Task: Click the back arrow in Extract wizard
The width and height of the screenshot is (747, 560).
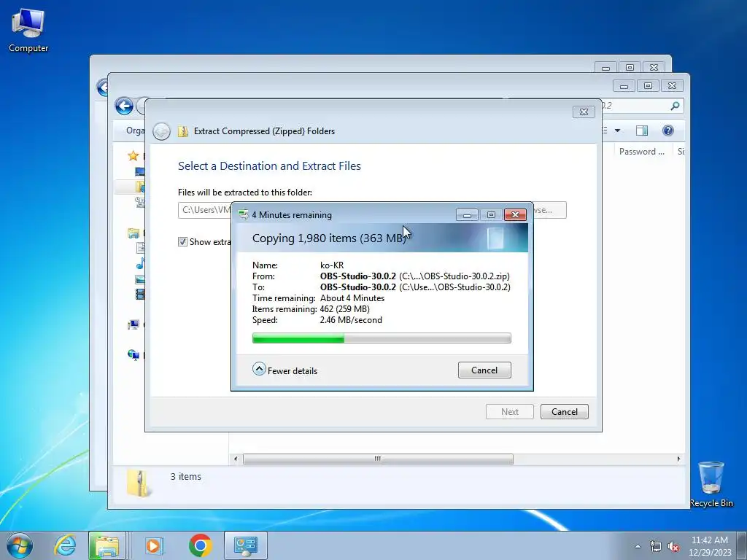Action: click(x=161, y=131)
